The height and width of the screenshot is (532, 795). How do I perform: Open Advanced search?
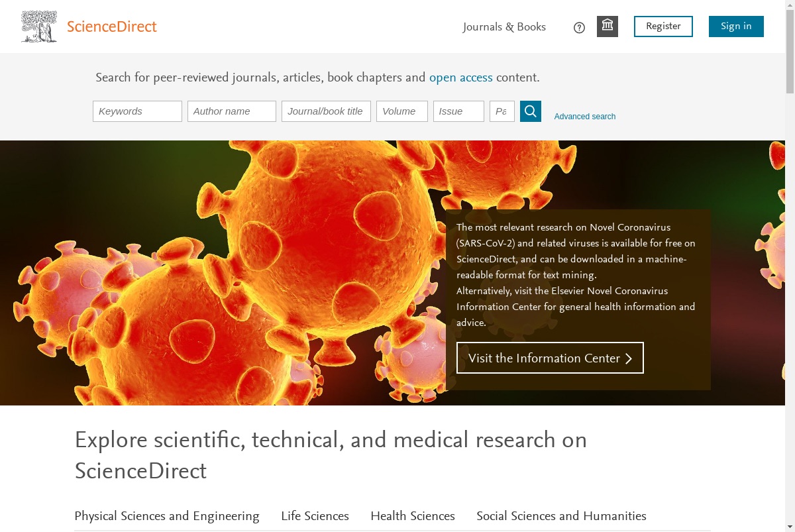coord(585,117)
